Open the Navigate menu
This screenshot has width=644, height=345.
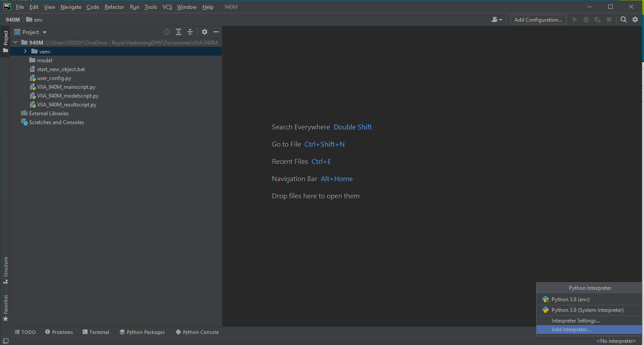[x=71, y=7]
